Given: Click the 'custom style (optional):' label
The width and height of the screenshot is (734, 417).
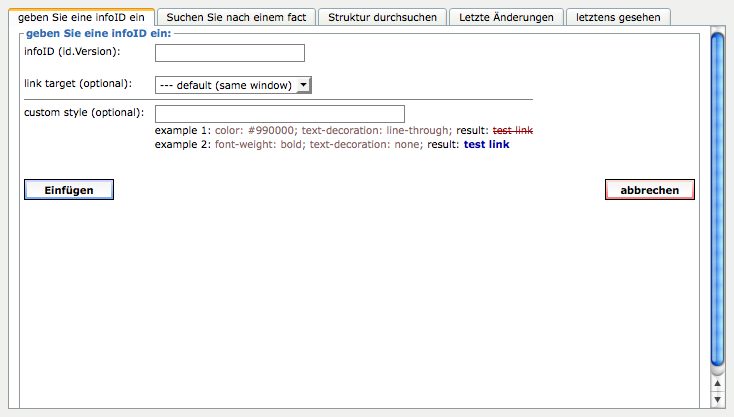Looking at the screenshot, I should (x=83, y=112).
